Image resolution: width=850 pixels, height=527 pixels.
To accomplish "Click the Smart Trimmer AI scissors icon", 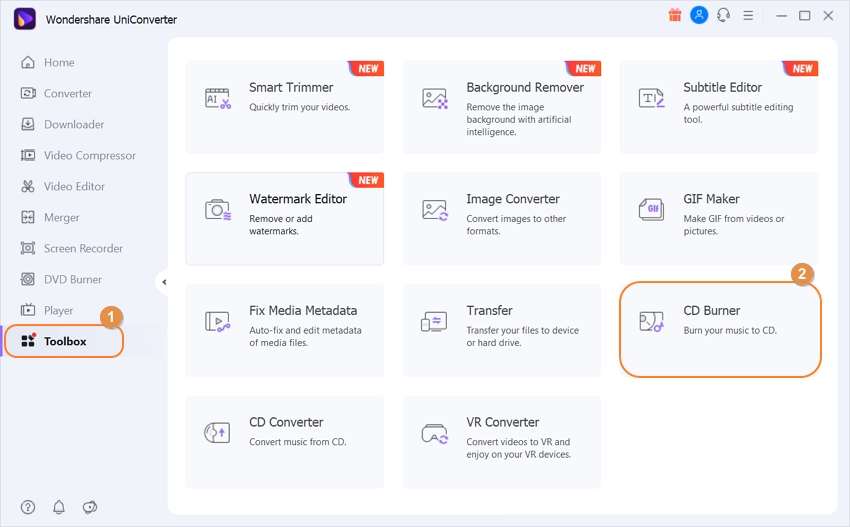I will point(218,98).
